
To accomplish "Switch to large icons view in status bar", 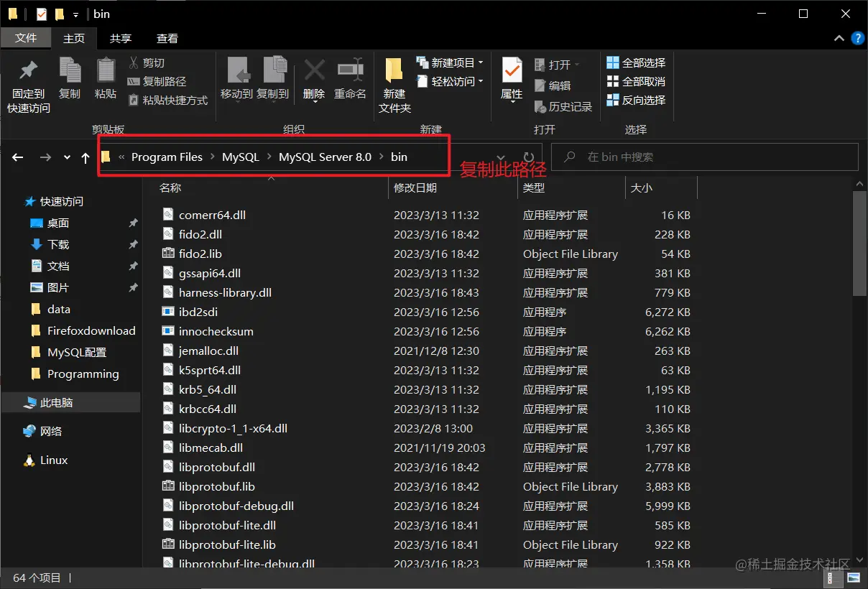I will tap(853, 578).
